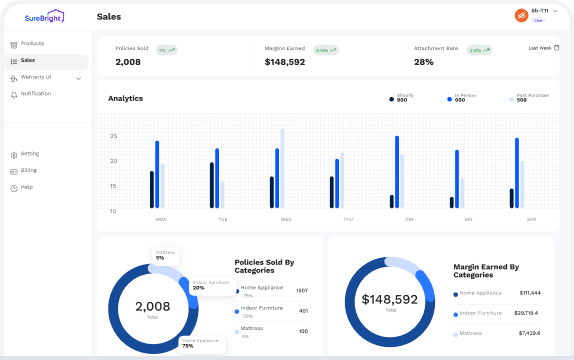Click the 401 count for Indoor Furniture
The height and width of the screenshot is (360, 574).
(x=303, y=311)
